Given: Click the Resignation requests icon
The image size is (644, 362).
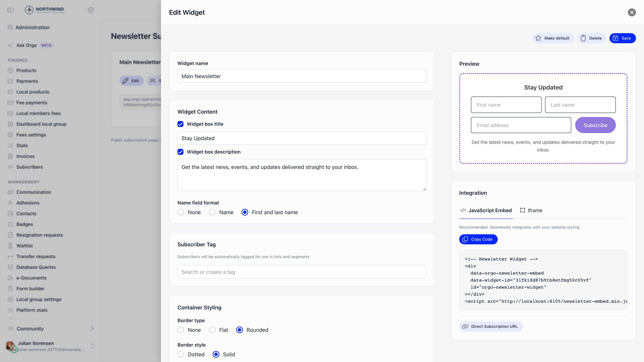Looking at the screenshot, I should pyautogui.click(x=10, y=235).
